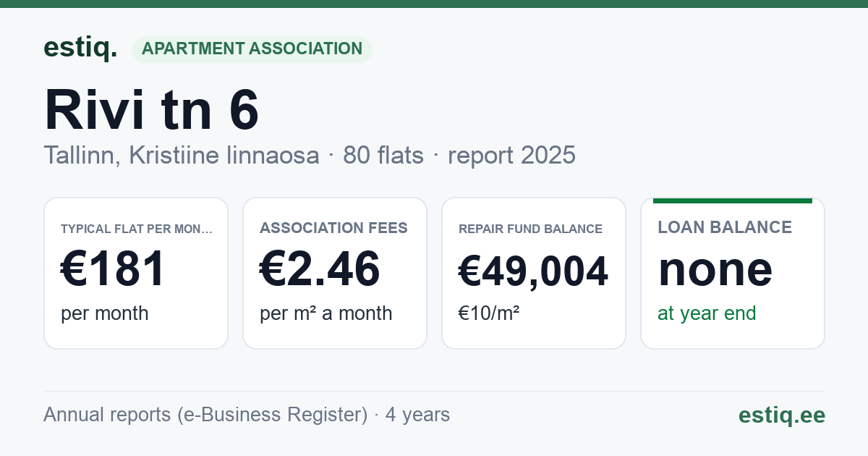Image resolution: width=868 pixels, height=456 pixels.
Task: Click 'per m² a month' text
Action: [326, 313]
